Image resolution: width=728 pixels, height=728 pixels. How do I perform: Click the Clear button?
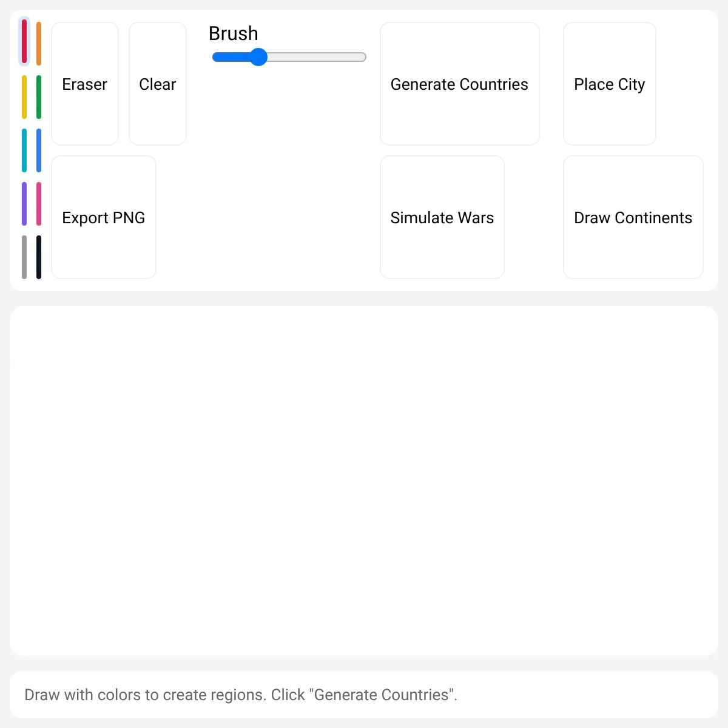(x=158, y=84)
